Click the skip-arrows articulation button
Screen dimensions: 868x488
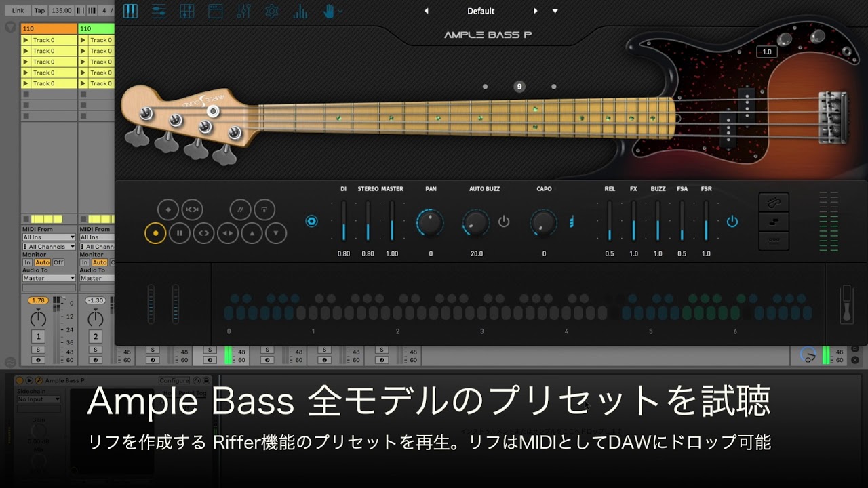[x=193, y=209]
